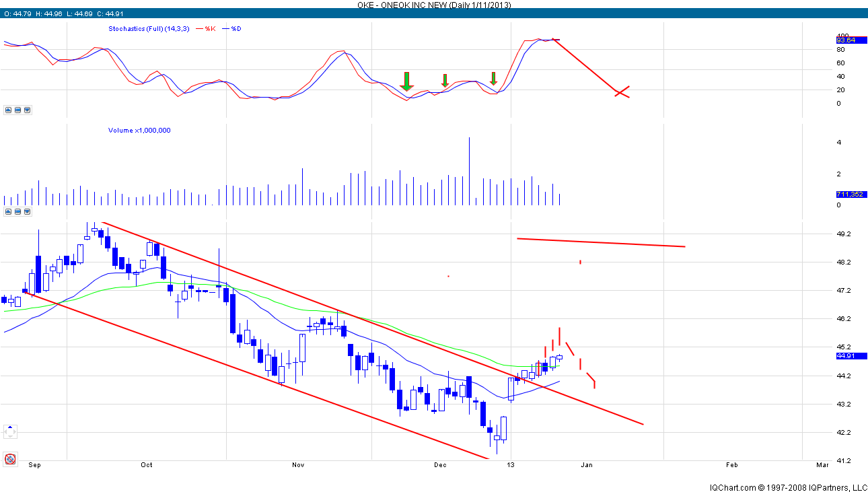Viewport: 868px width, 492px height.
Task: Click the large green arrow on the stochastics chart
Action: click(406, 81)
